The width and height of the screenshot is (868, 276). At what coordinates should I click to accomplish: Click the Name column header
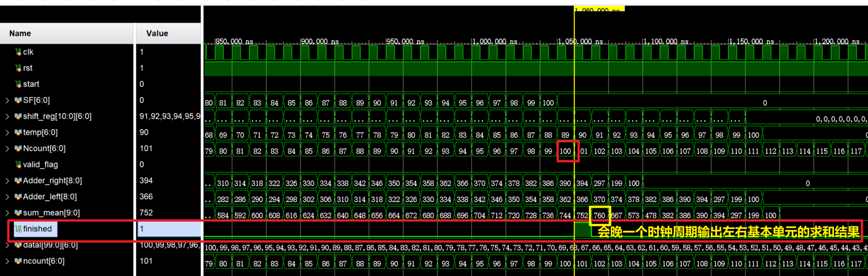coord(20,33)
